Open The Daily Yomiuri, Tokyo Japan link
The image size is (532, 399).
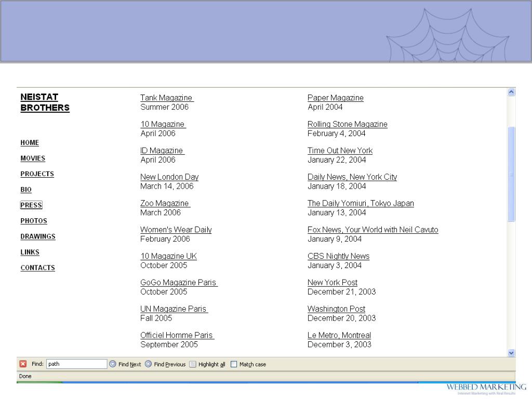click(361, 203)
